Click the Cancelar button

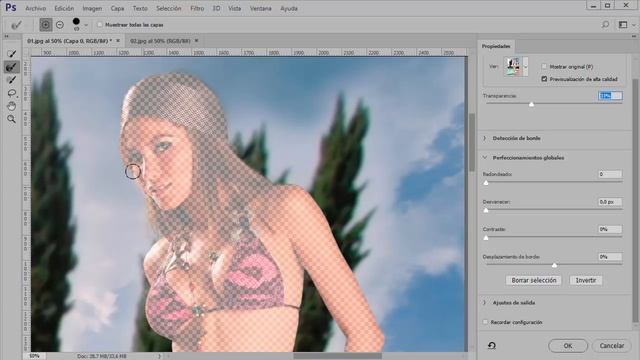[611, 346]
